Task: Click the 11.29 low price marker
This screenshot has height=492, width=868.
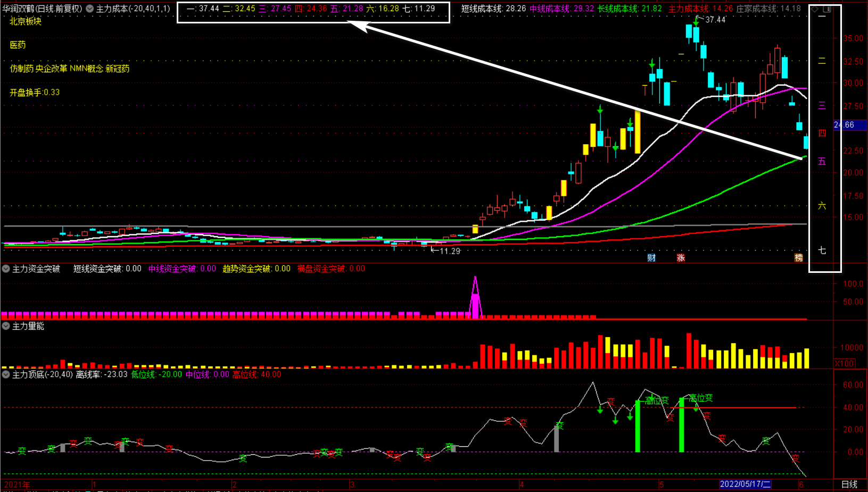Action: (449, 251)
